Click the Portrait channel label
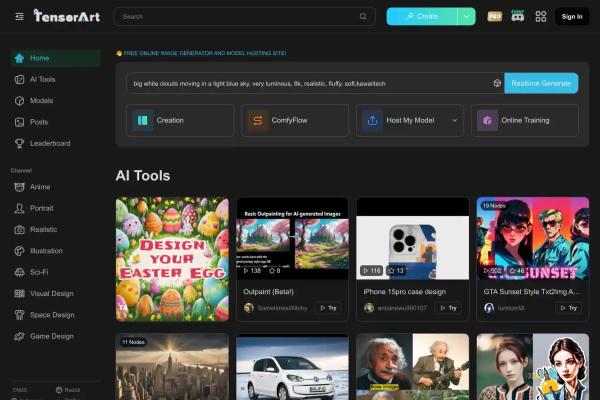The height and width of the screenshot is (400, 600). [42, 208]
